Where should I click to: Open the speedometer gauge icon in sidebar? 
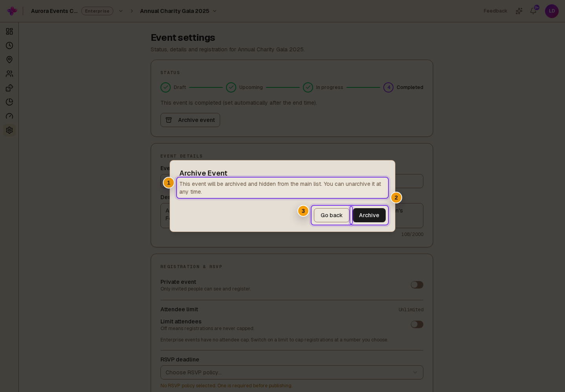pyautogui.click(x=9, y=116)
